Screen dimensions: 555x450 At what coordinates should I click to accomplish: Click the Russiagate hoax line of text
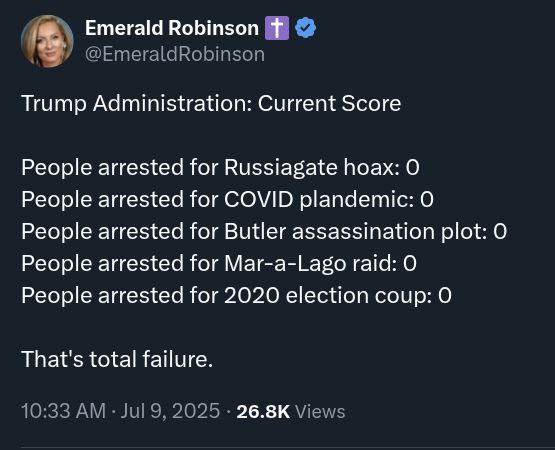click(220, 167)
